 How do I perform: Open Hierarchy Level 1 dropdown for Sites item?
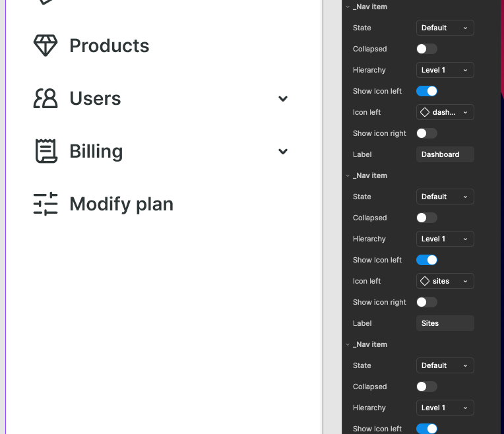(x=445, y=239)
